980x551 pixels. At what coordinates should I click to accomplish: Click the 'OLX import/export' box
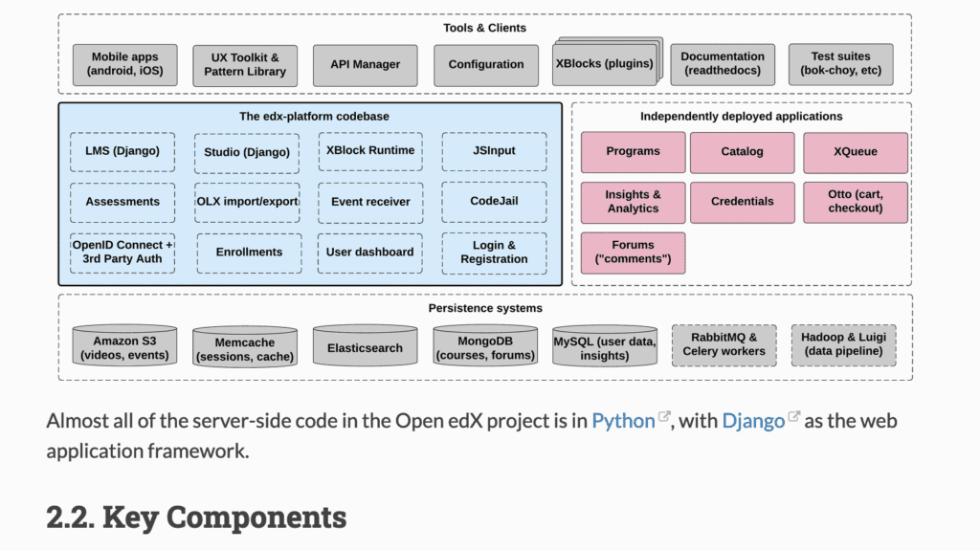[247, 203]
